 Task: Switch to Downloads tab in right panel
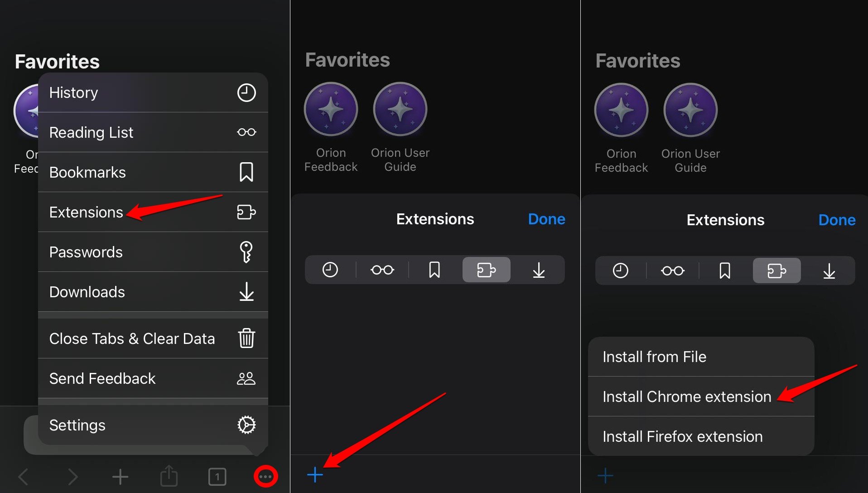829,271
